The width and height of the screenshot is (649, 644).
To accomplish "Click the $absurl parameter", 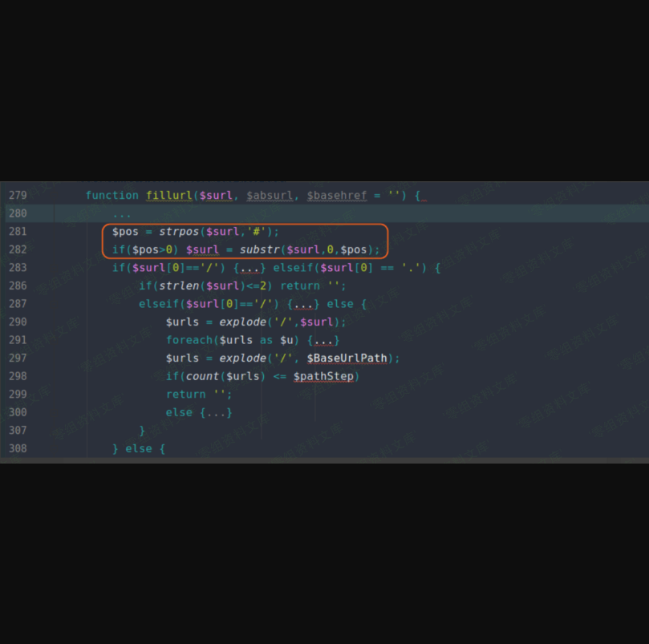I will [270, 195].
